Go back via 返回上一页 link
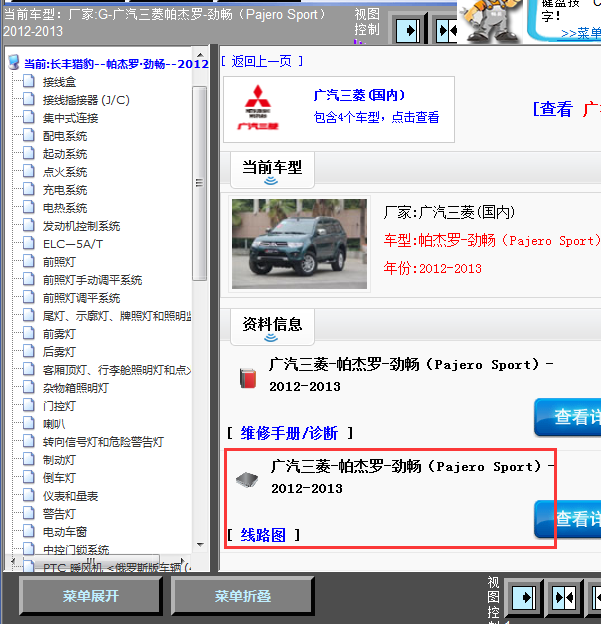Image resolution: width=601 pixels, height=624 pixels. click(x=262, y=61)
